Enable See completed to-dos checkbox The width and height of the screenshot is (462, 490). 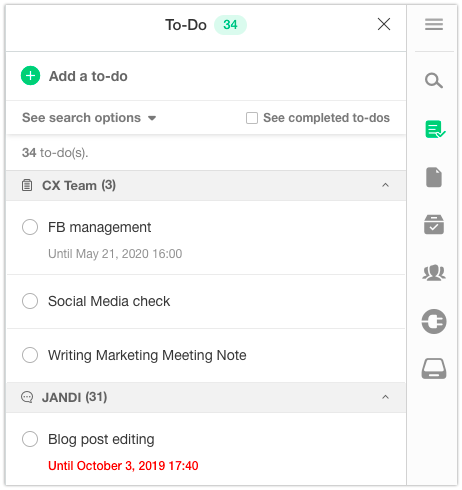pos(252,118)
